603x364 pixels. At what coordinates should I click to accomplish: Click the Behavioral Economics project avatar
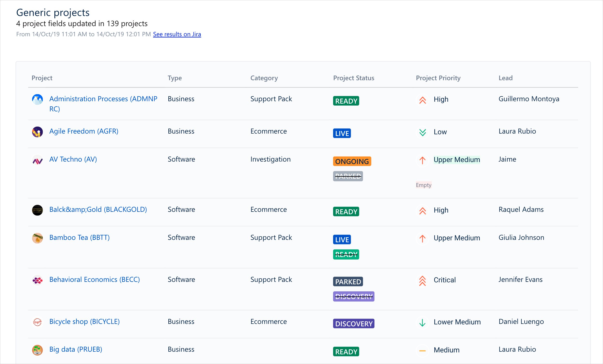(x=37, y=280)
